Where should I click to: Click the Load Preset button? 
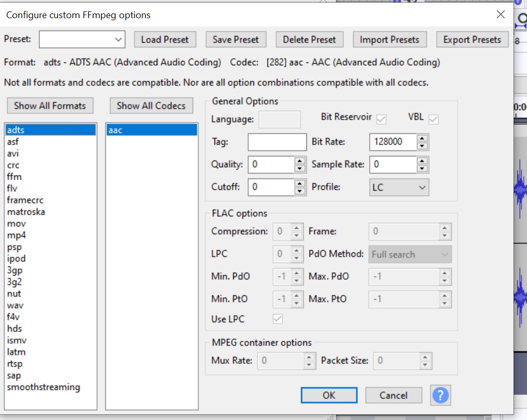pyautogui.click(x=165, y=39)
